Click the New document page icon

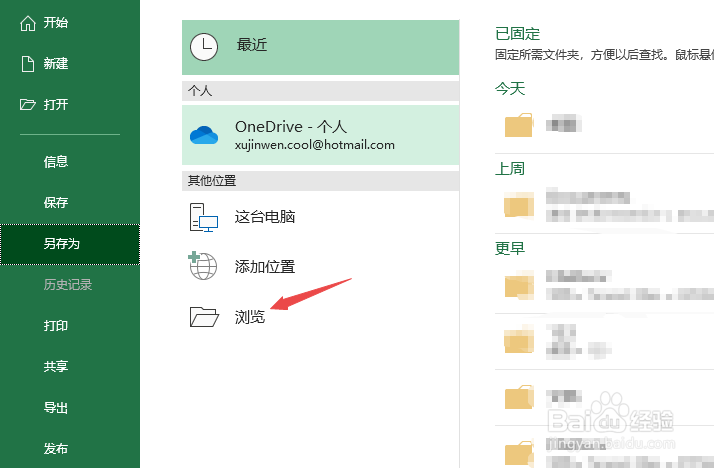(28, 64)
